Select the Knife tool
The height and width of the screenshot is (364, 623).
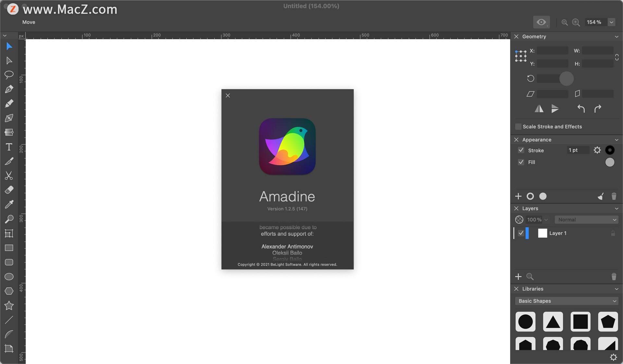[x=9, y=161]
